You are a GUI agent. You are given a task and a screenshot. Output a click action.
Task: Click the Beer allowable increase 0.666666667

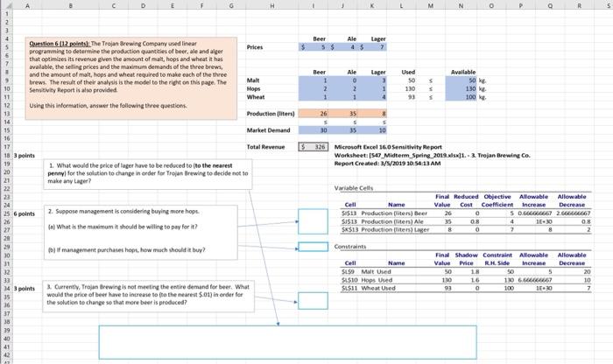(535, 213)
